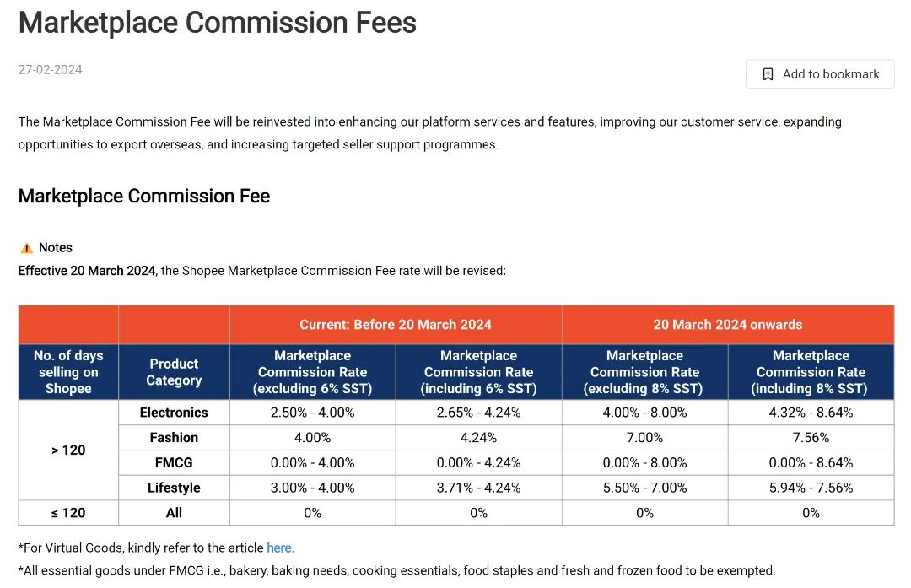
Task: Click the Add to bookmark button
Action: [820, 73]
